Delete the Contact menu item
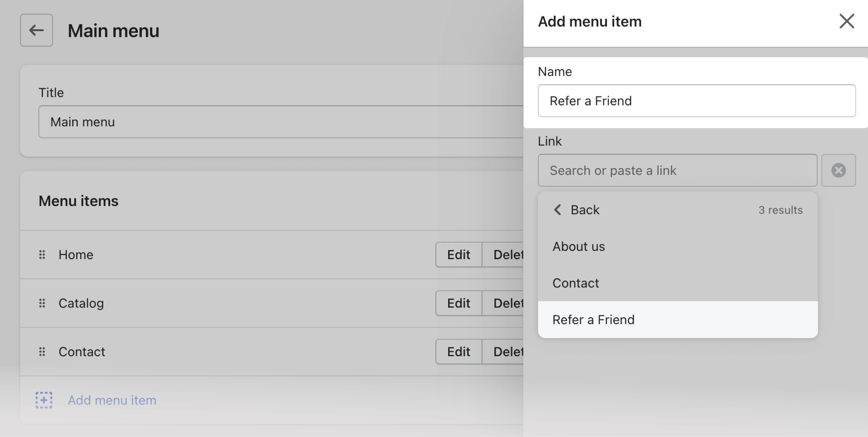Image resolution: width=868 pixels, height=437 pixels. coord(503,352)
